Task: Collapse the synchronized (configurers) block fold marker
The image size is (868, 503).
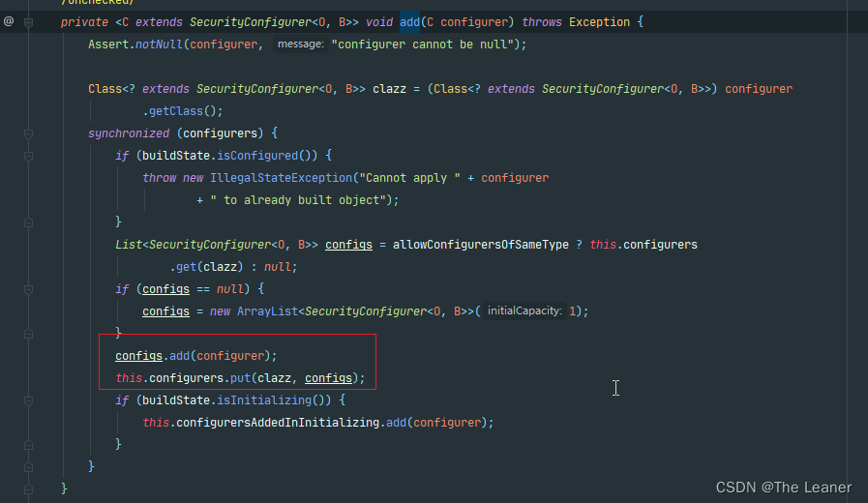Action: point(28,133)
